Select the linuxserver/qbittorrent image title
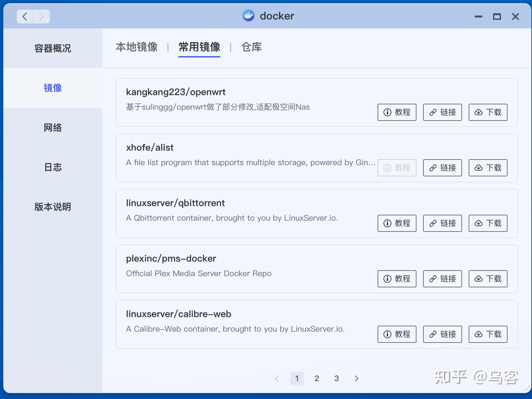This screenshot has height=399, width=532. [176, 203]
